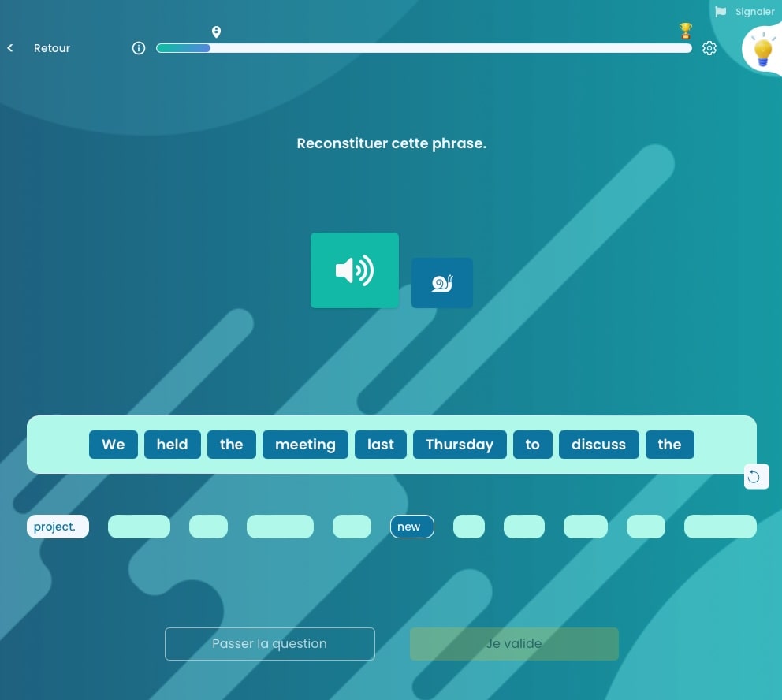Click the Signaler label

(x=754, y=12)
